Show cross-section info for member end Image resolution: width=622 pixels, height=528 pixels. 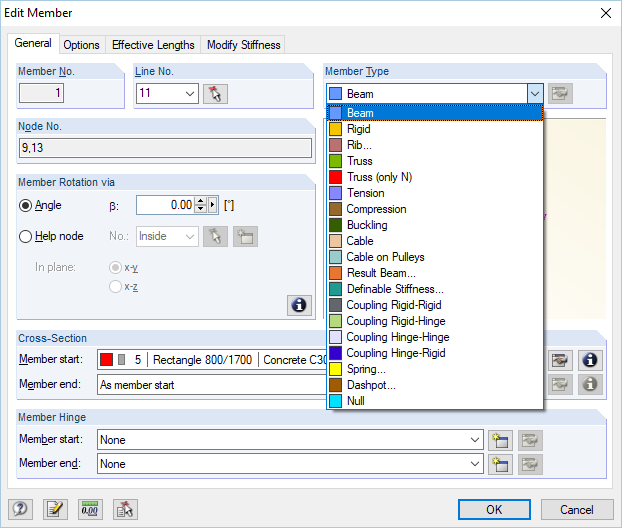pos(590,384)
